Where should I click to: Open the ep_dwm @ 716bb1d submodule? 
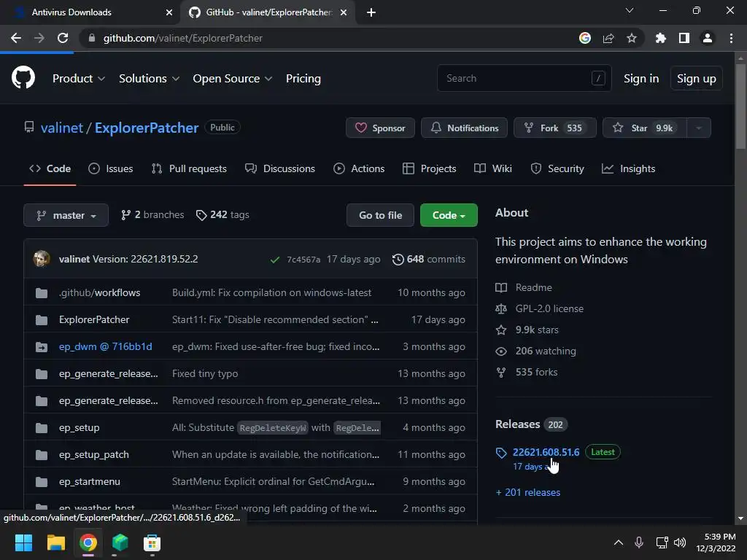105,346
